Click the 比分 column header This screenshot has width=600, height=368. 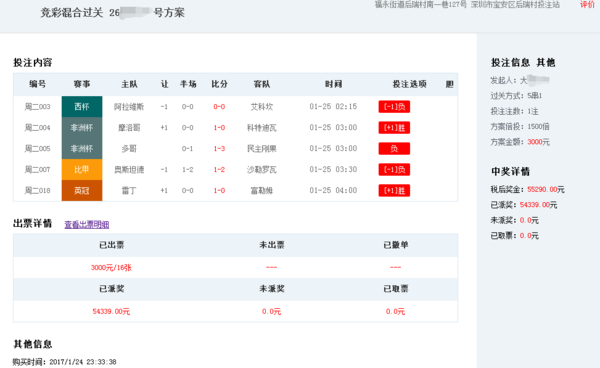[x=219, y=84]
